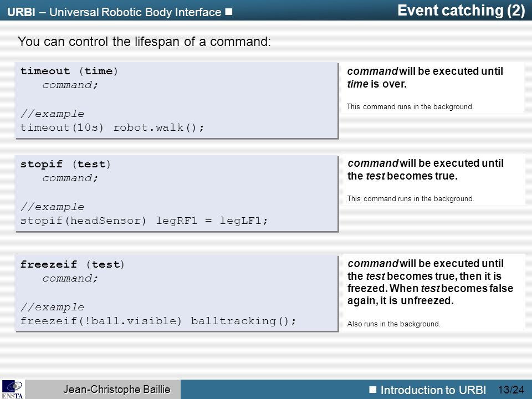Select the freezeif (test) syntax line
532x399 pixels.
coord(73,264)
